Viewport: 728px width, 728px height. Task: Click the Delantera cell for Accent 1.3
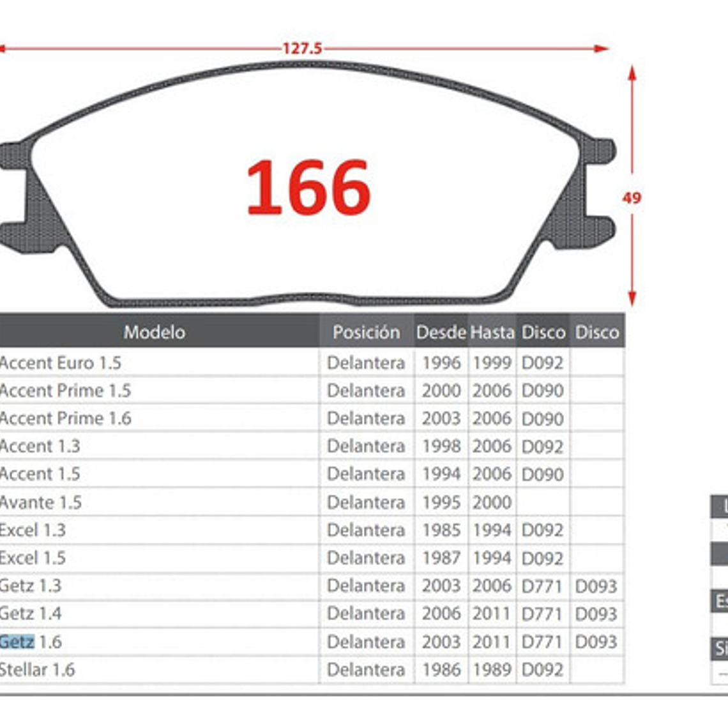click(366, 446)
